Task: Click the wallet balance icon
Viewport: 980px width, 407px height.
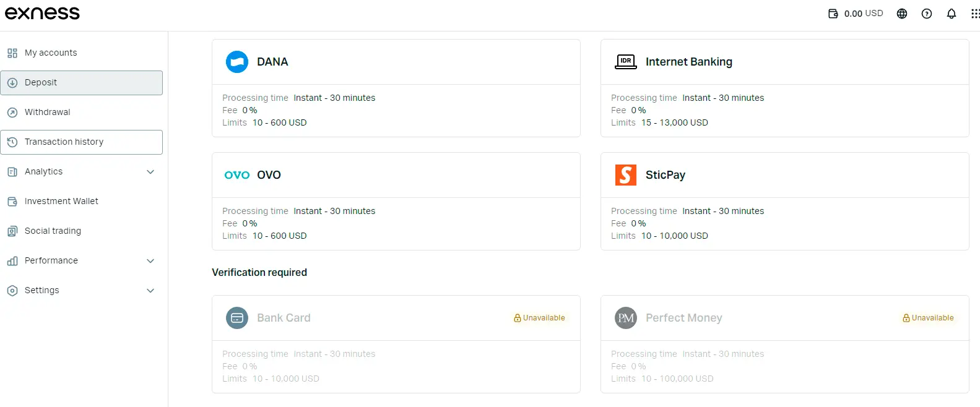Action: (833, 14)
